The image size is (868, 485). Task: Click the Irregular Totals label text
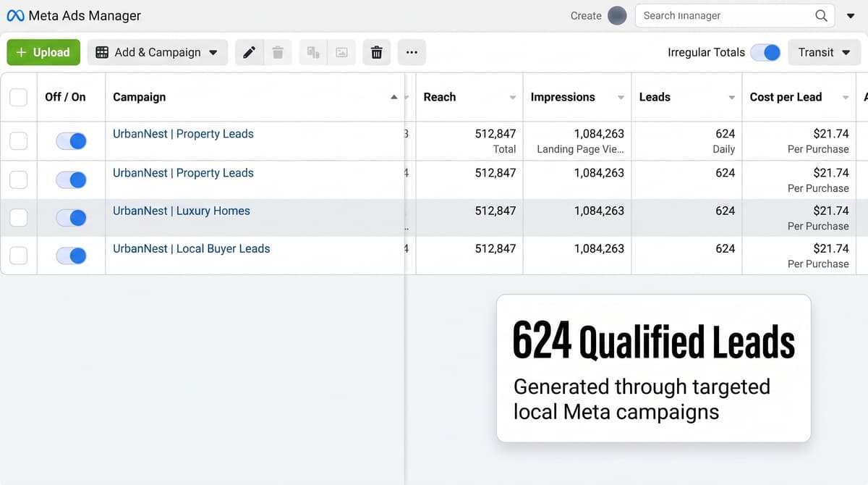pyautogui.click(x=706, y=52)
